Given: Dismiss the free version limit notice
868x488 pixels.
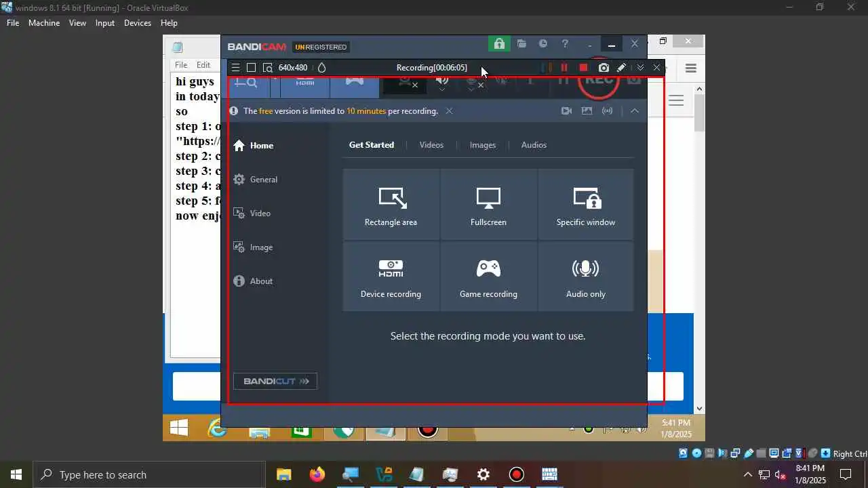Looking at the screenshot, I should click(449, 111).
